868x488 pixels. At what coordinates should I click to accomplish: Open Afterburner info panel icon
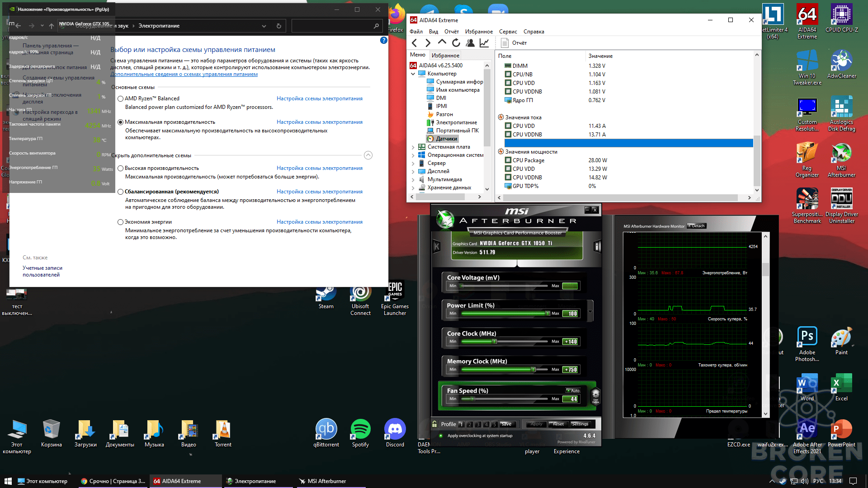click(x=597, y=246)
